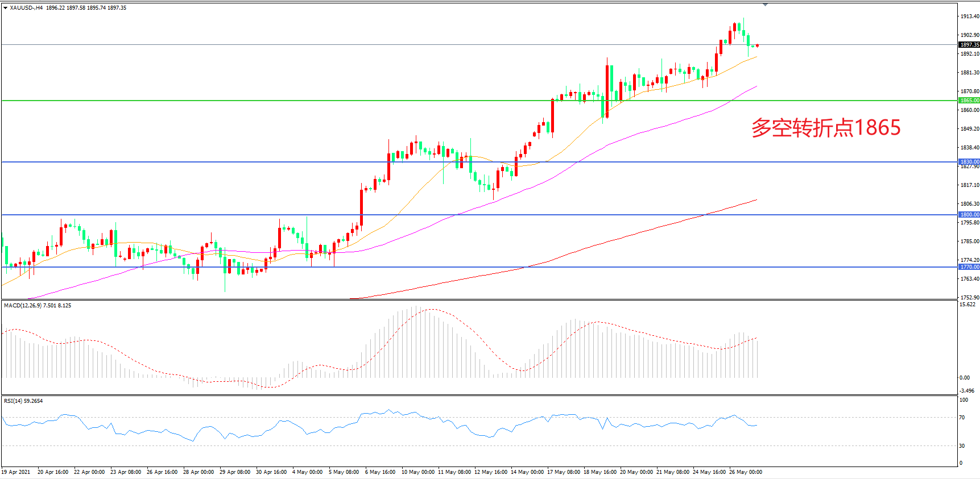
Task: Click the 1913.40 price scale value
Action: pyautogui.click(x=970, y=16)
